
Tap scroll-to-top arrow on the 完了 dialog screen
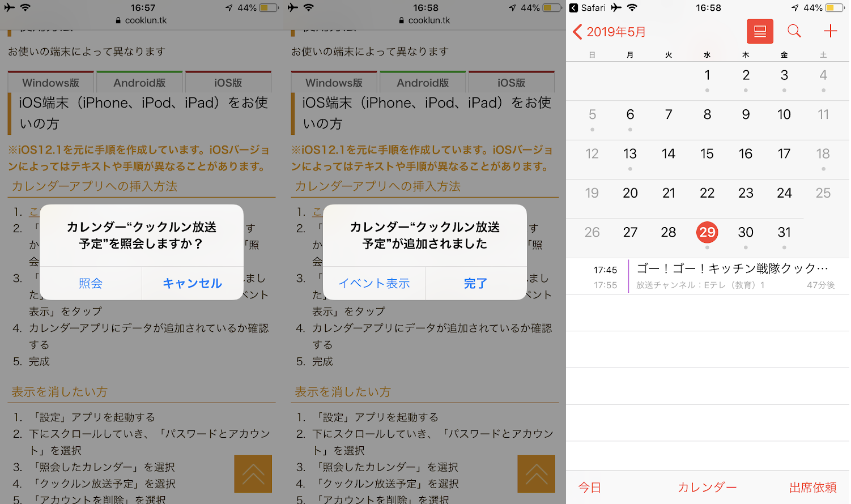coord(536,473)
